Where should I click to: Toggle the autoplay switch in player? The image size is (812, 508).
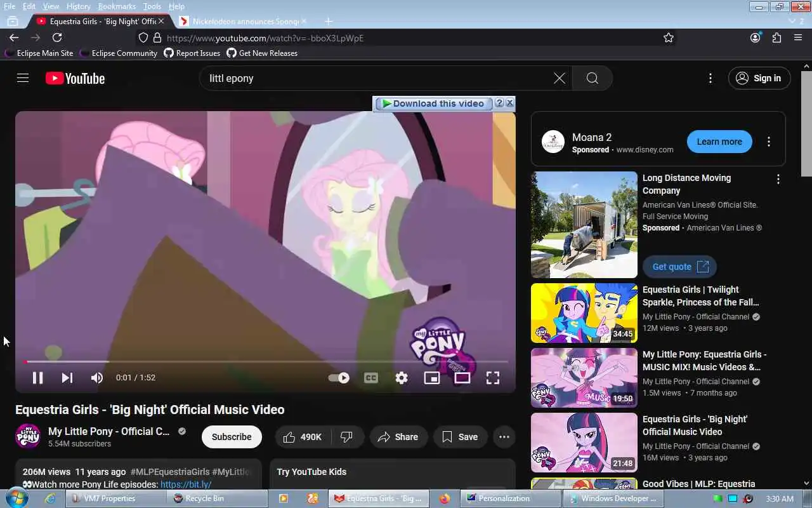tap(339, 378)
